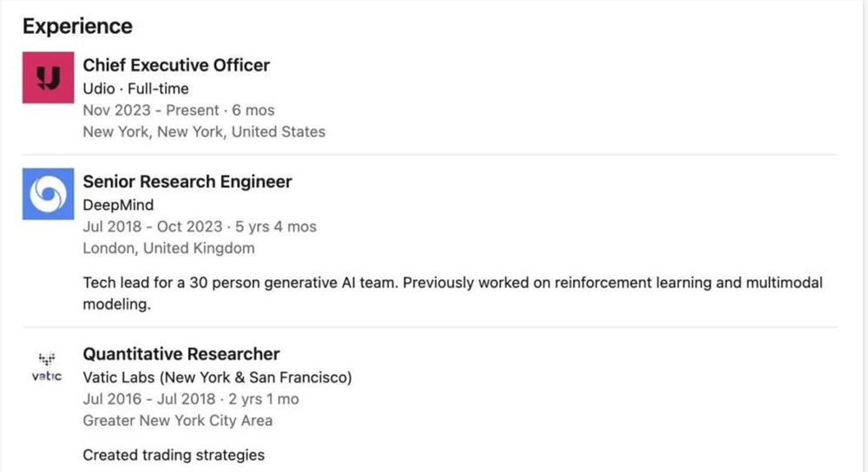Click Vatic Labs (New York & San Francisco)
This screenshot has width=868, height=472.
click(x=217, y=377)
